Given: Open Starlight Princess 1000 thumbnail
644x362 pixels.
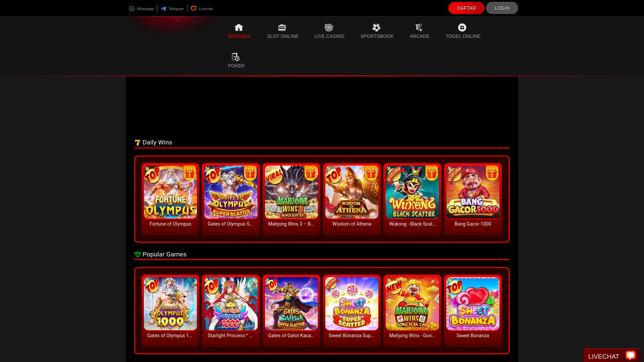Looking at the screenshot, I should tap(231, 304).
